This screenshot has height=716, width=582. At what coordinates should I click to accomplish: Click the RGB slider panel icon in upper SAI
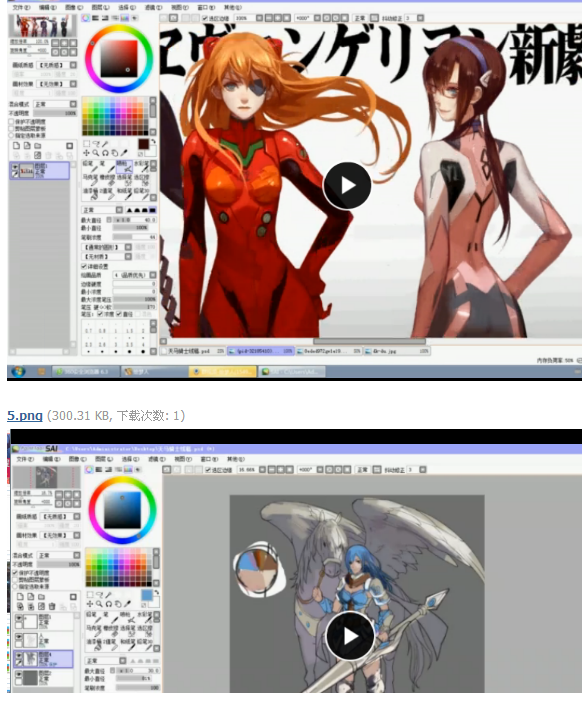pyautogui.click(x=95, y=18)
